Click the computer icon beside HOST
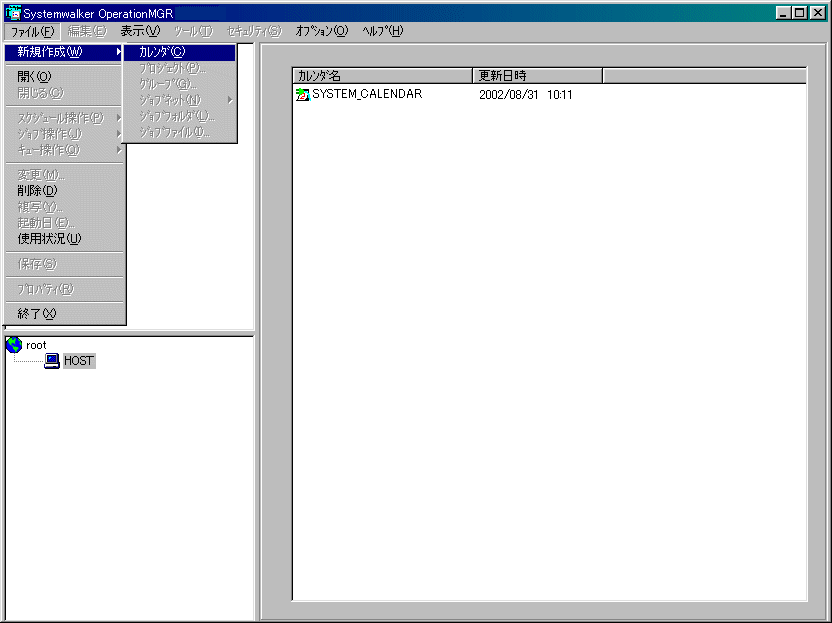 [51, 361]
